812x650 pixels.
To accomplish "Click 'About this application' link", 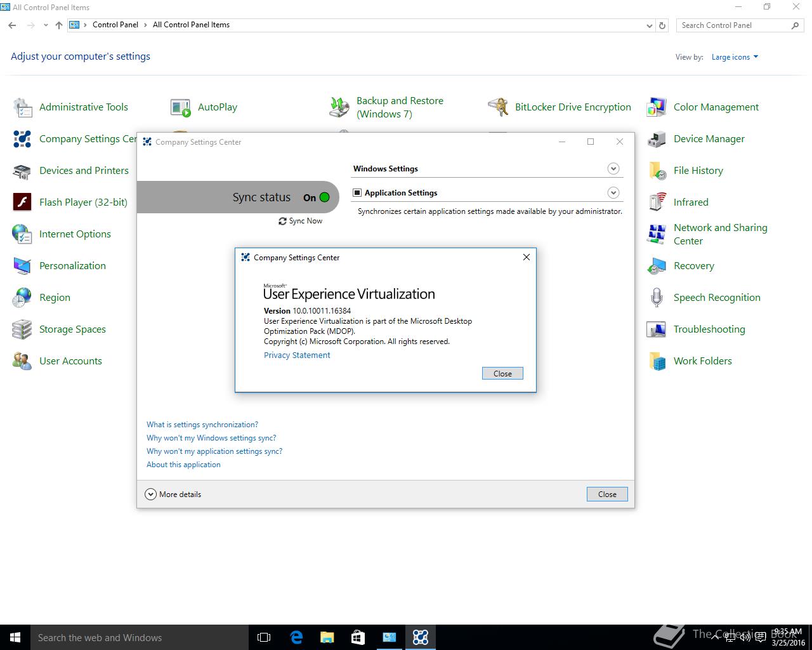I will [183, 465].
